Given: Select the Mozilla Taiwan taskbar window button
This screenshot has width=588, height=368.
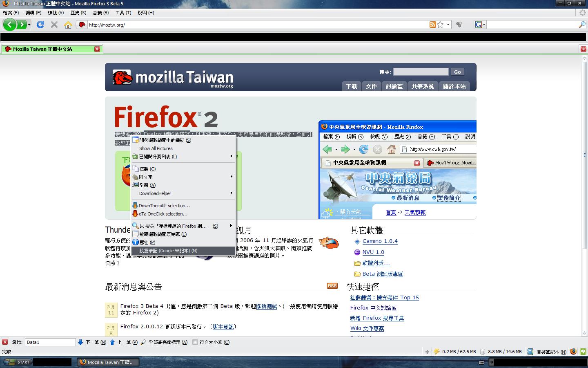Looking at the screenshot, I should [x=108, y=362].
